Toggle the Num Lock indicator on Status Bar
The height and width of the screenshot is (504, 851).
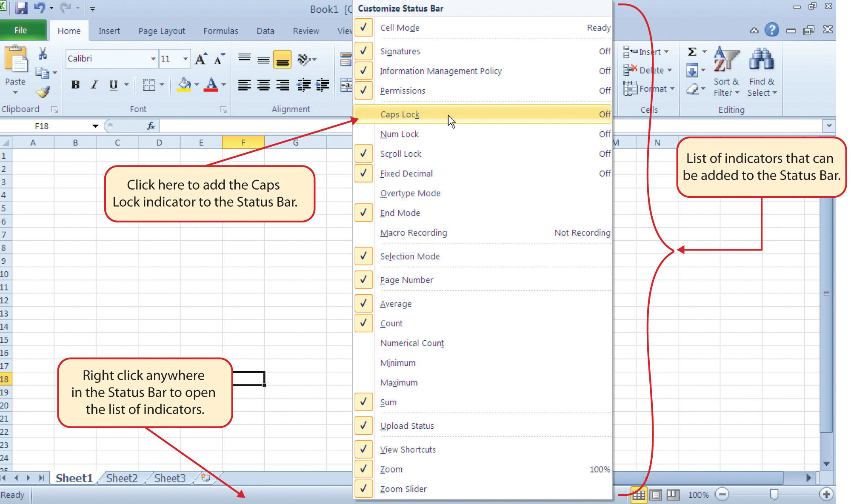click(x=399, y=134)
